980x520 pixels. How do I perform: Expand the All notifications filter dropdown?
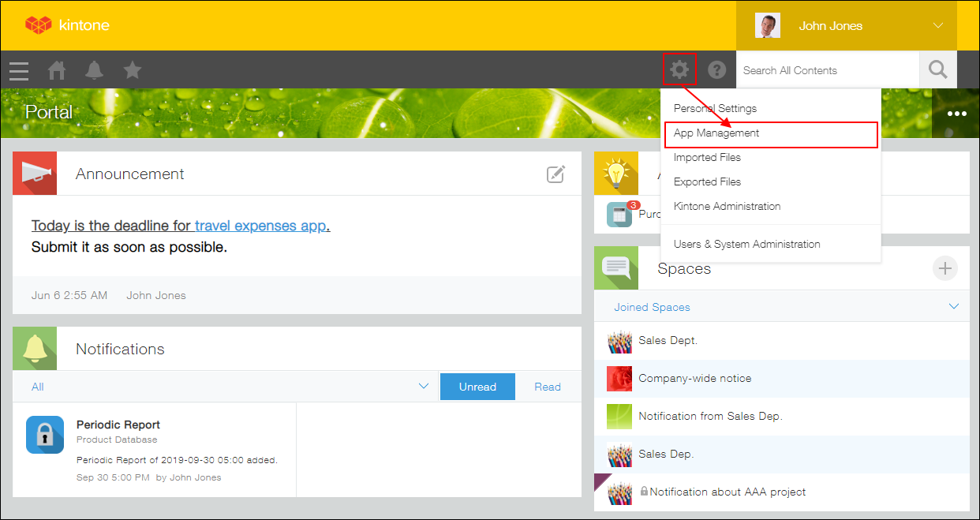[424, 387]
